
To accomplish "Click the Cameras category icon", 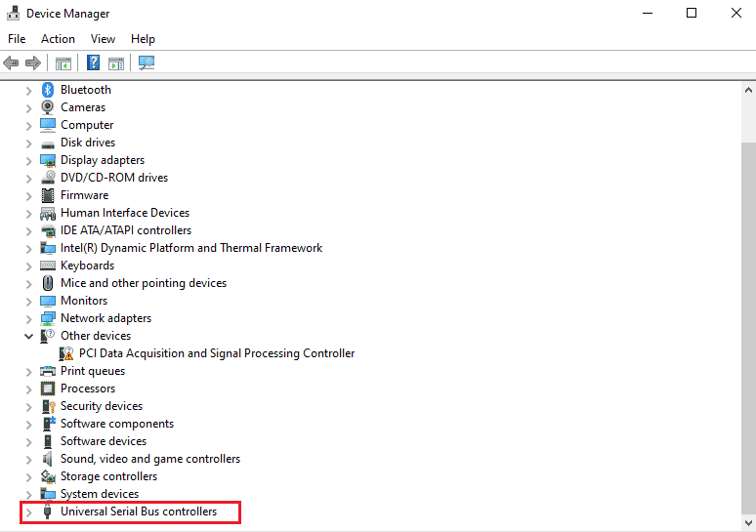I will pos(48,107).
